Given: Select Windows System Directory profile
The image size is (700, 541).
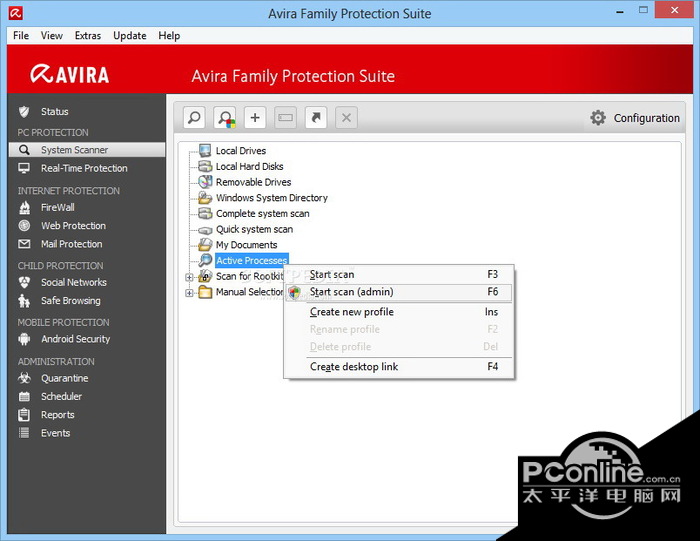Looking at the screenshot, I should tap(271, 198).
